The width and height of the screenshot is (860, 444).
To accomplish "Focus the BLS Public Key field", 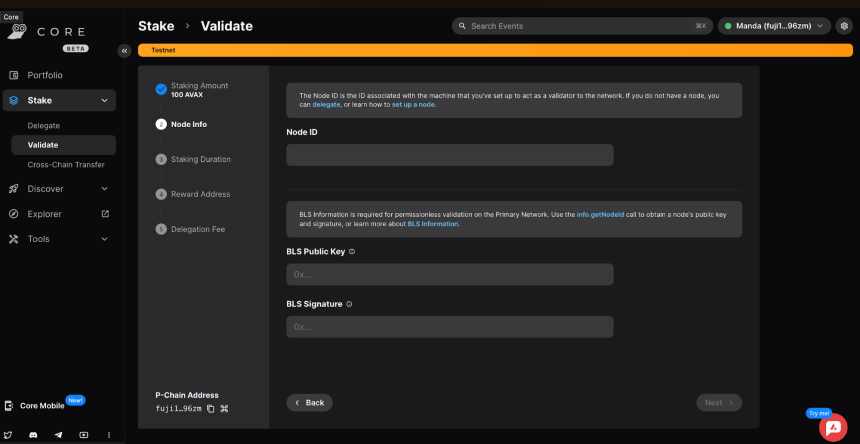I will (x=450, y=274).
